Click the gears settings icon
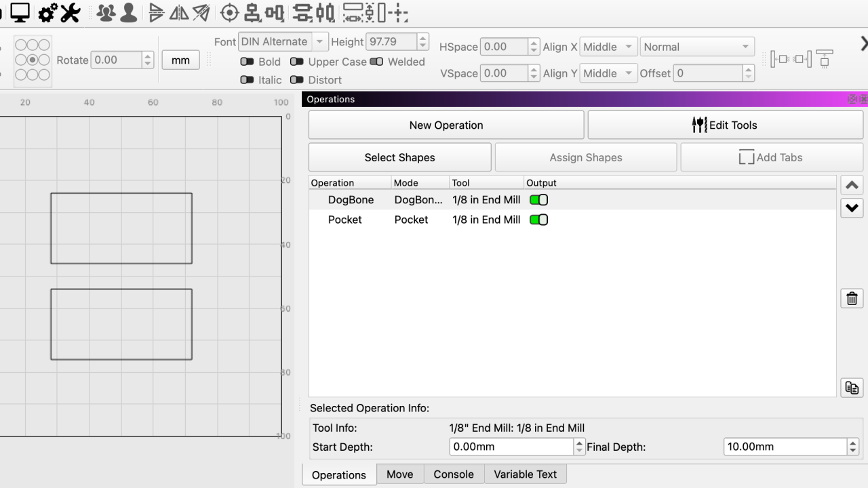868x488 pixels. pos(47,12)
